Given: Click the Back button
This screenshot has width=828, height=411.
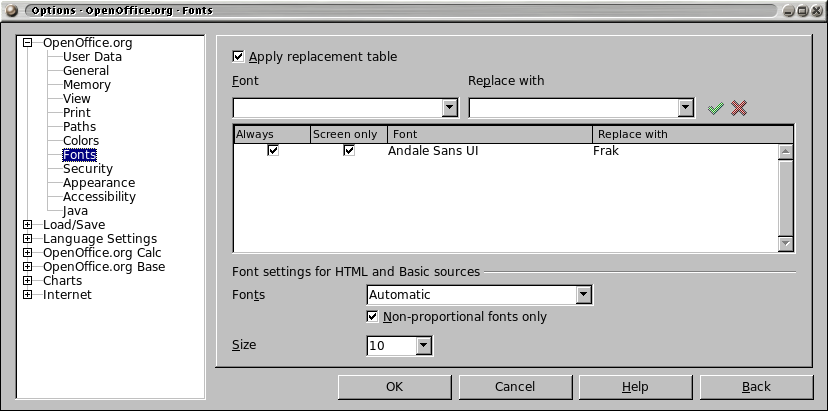Looking at the screenshot, I should (x=756, y=387).
